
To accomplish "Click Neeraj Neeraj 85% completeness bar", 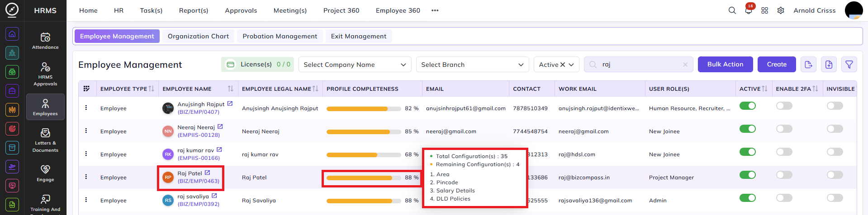I will 364,132.
